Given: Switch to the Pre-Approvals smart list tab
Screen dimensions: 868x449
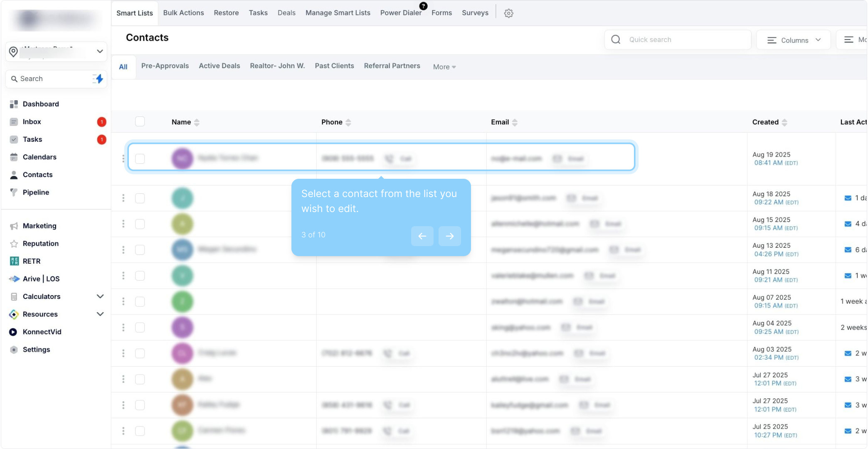Looking at the screenshot, I should (x=165, y=66).
